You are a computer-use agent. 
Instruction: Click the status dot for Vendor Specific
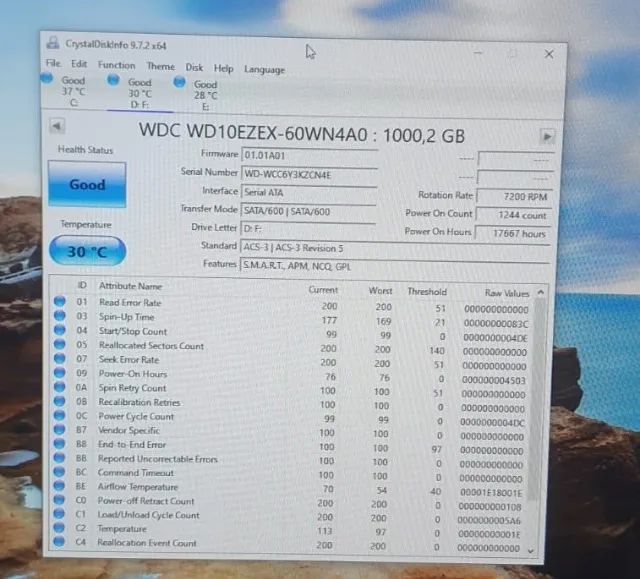point(60,429)
